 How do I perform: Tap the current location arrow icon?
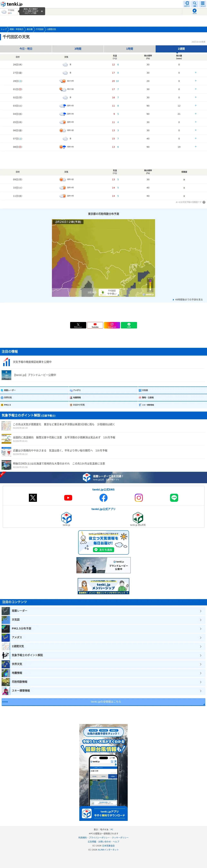pos(195,11)
